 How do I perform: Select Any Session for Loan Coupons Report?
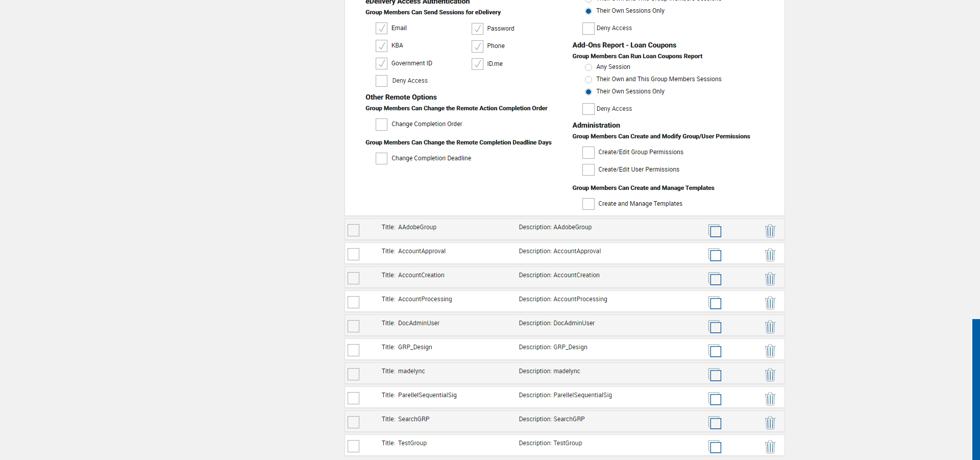589,67
